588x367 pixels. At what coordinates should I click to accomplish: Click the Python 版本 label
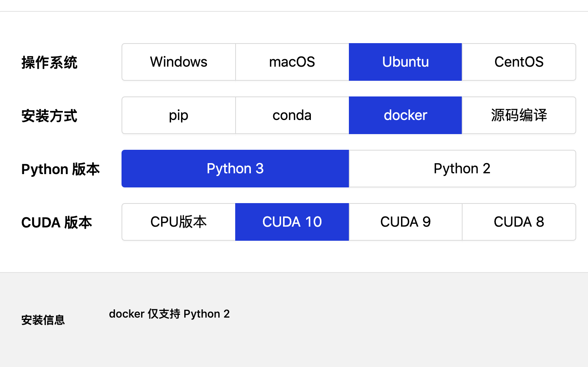tap(61, 169)
